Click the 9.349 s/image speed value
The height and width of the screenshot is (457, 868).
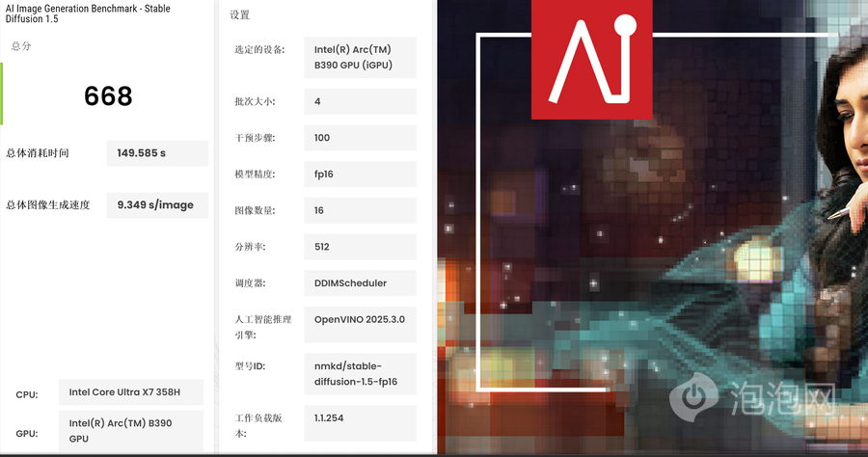point(156,205)
